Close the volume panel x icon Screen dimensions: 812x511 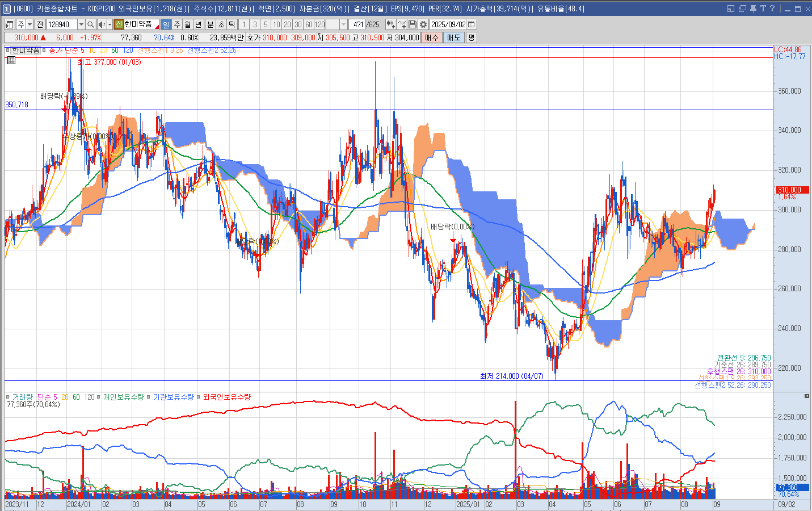pyautogui.click(x=807, y=396)
